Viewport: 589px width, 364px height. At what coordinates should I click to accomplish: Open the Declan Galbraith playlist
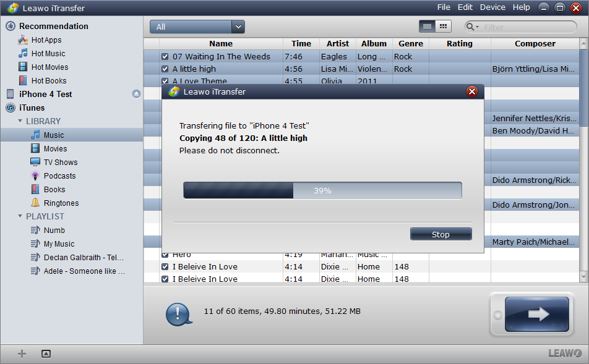point(84,258)
